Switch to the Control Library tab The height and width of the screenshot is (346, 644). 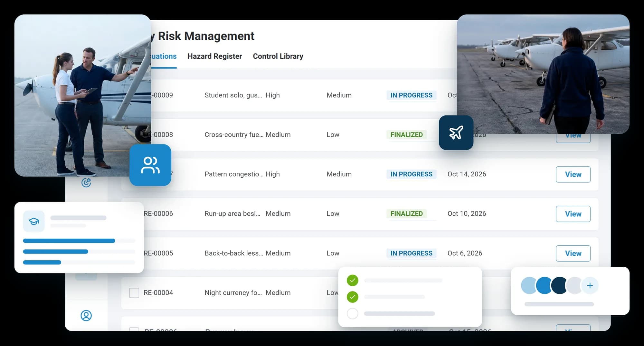[x=278, y=56]
